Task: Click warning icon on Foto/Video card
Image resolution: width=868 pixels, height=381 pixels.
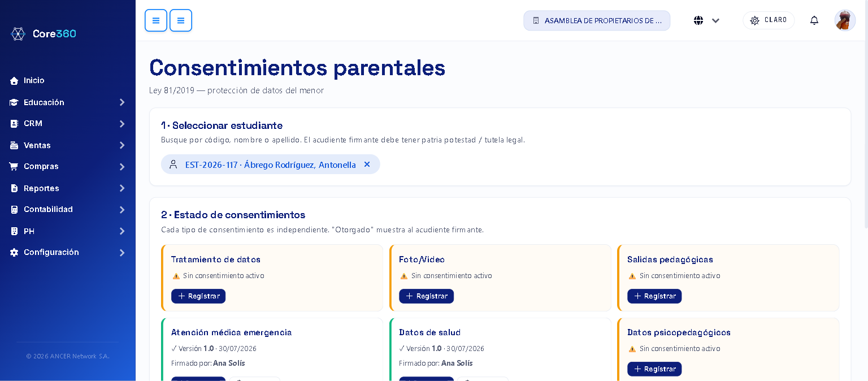Action: (x=403, y=276)
